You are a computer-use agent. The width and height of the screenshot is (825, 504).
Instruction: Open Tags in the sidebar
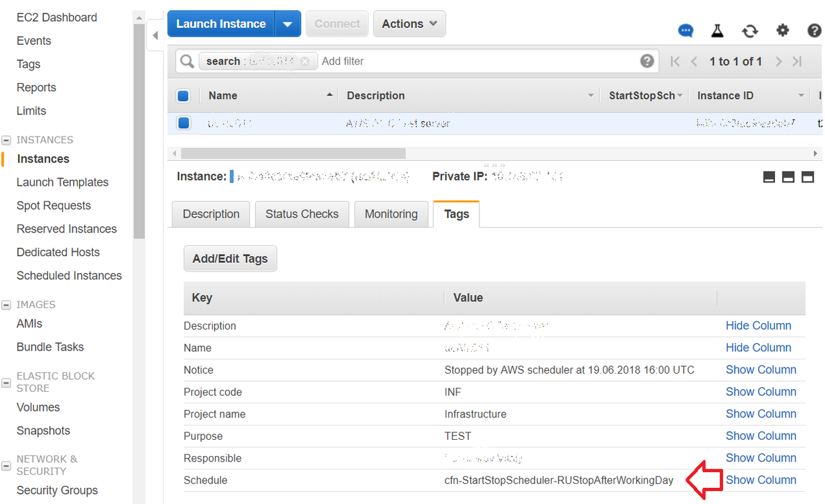[x=28, y=64]
